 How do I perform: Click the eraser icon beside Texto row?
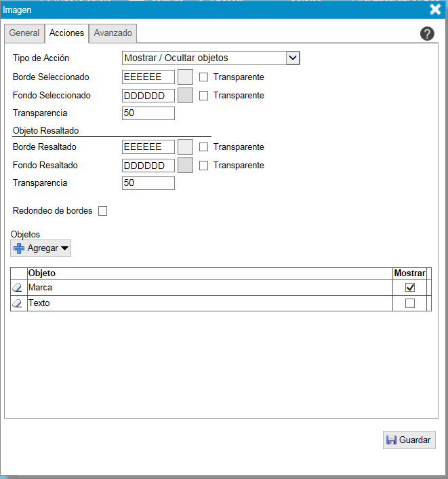click(18, 304)
